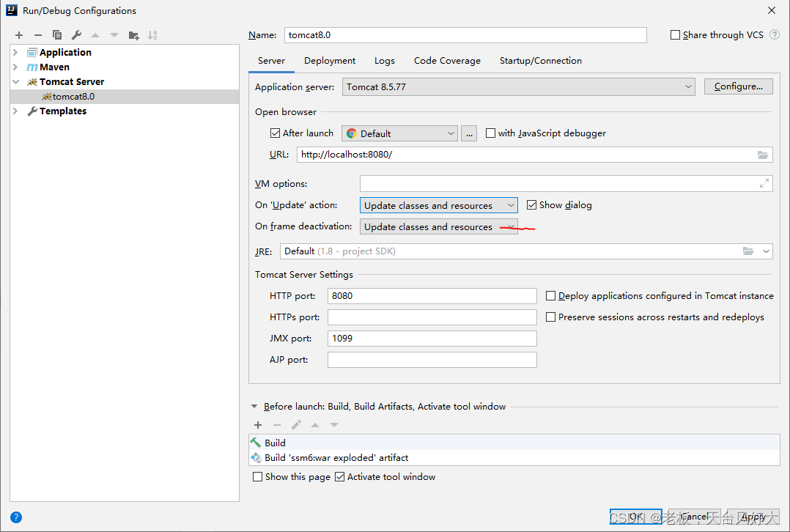Switch to the Code Coverage tab
The width and height of the screenshot is (790, 532).
[447, 60]
